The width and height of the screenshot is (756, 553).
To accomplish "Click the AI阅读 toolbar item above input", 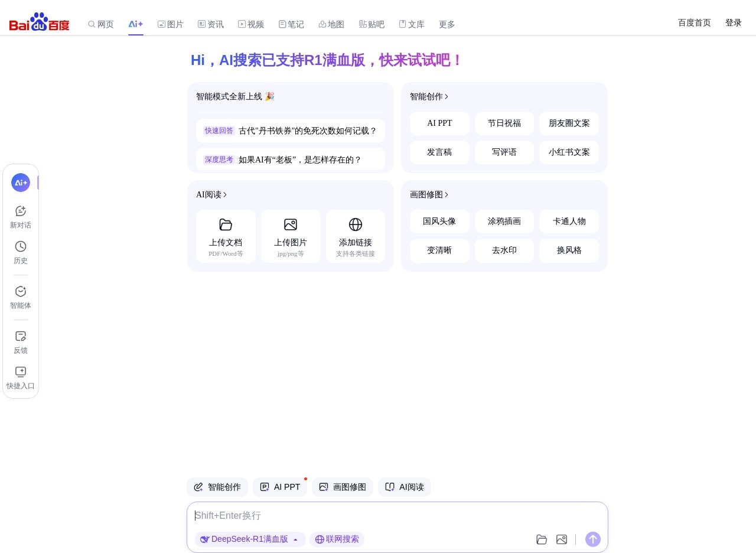I will pos(405,487).
